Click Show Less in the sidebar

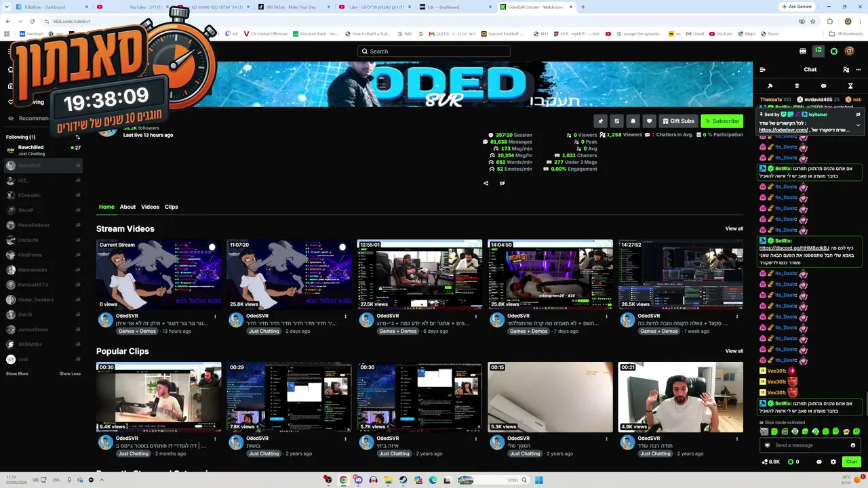pyautogui.click(x=70, y=373)
